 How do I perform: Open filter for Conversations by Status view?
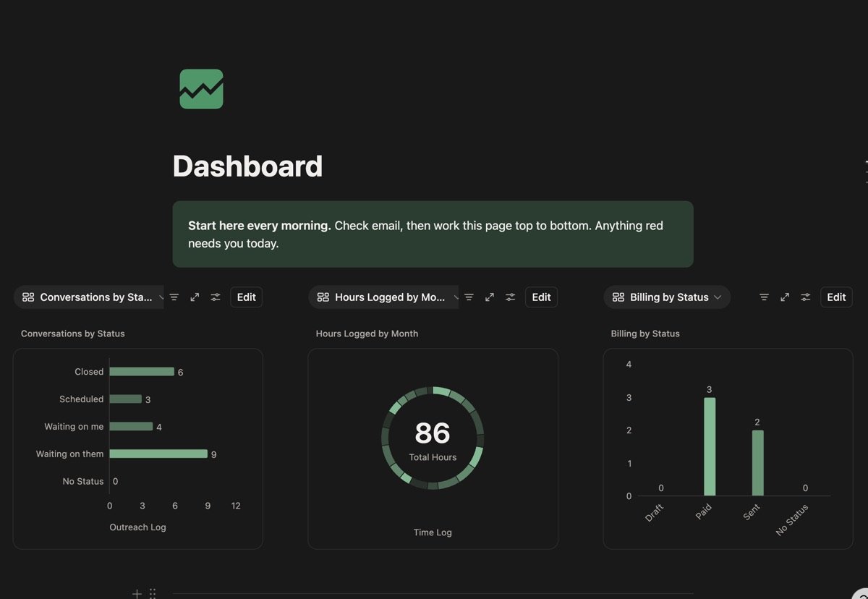[x=174, y=297]
